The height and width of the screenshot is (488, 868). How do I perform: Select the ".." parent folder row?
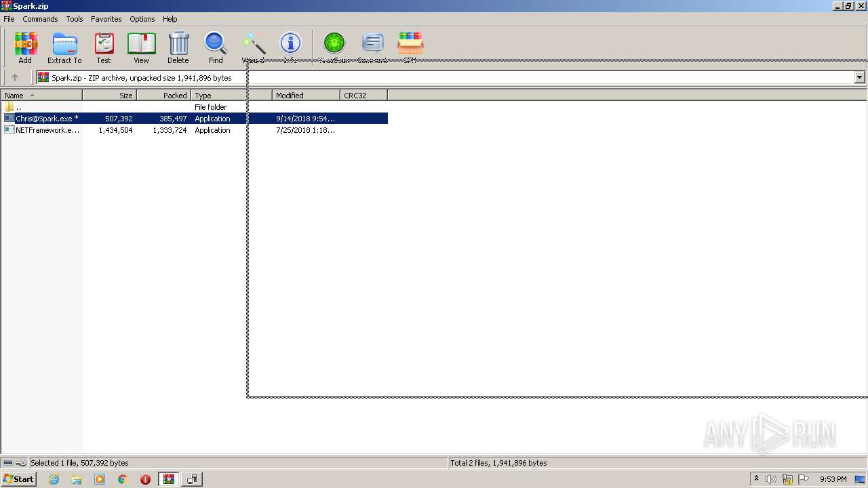(195, 107)
